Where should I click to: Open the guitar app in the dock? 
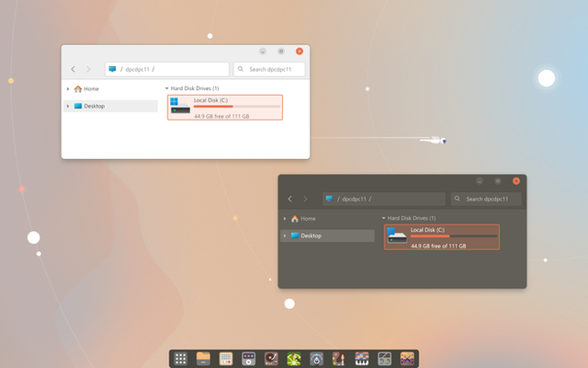point(339,359)
